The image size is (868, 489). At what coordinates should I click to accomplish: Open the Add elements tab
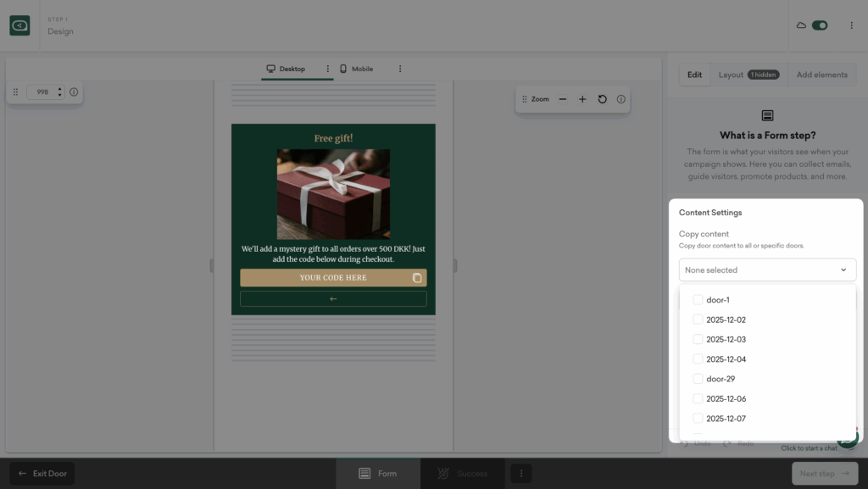(821, 75)
